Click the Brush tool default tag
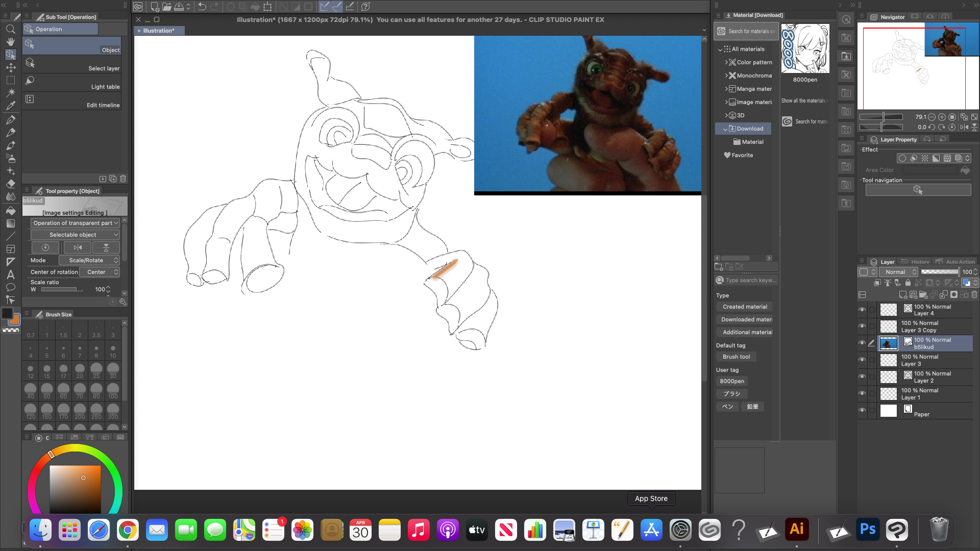Screen dimensions: 980x551 pos(736,357)
